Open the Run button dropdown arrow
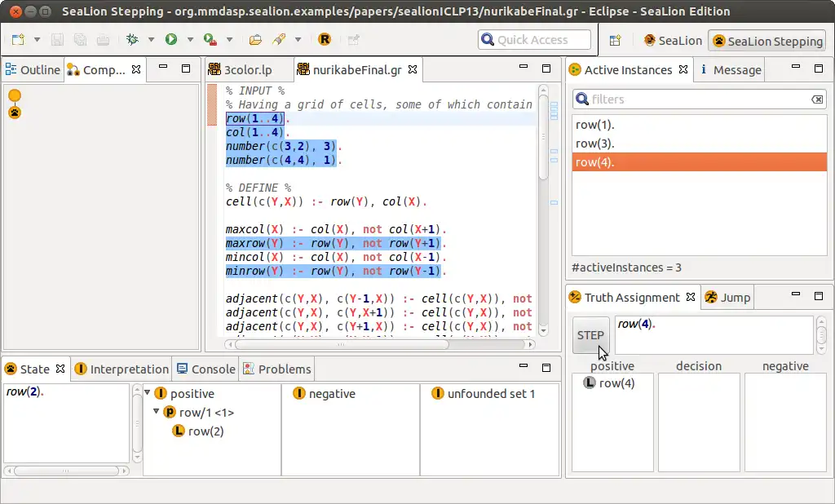This screenshot has width=835, height=504. coord(190,39)
